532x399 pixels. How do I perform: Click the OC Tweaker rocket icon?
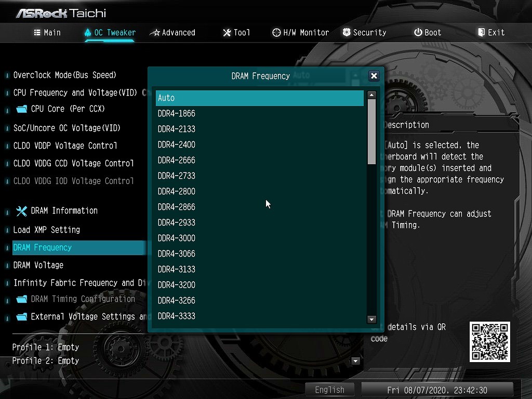click(x=87, y=33)
